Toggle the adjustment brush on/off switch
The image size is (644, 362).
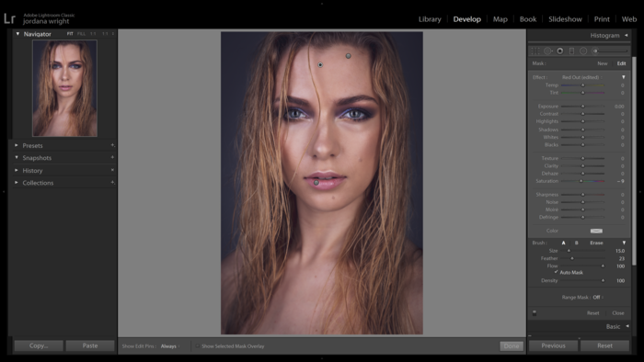click(535, 312)
